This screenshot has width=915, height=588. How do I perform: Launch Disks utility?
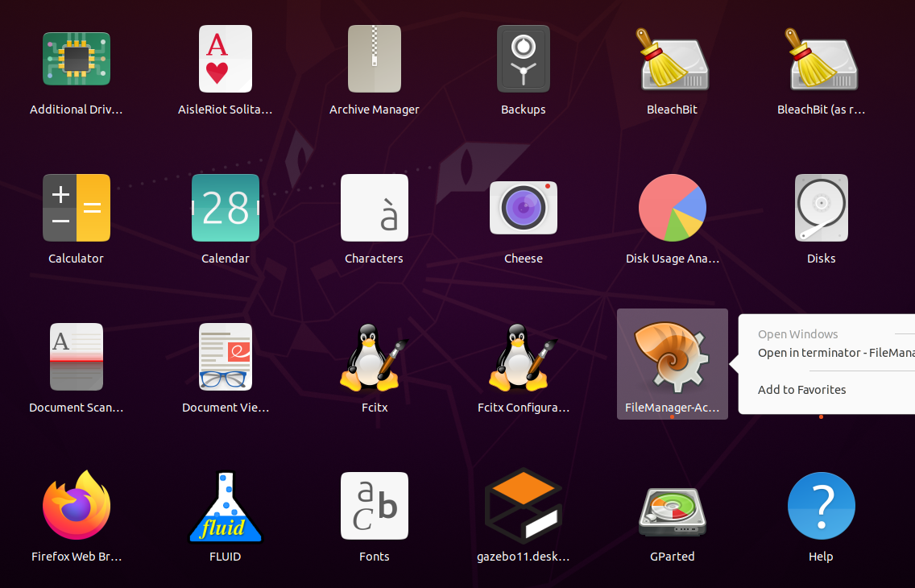[821, 208]
